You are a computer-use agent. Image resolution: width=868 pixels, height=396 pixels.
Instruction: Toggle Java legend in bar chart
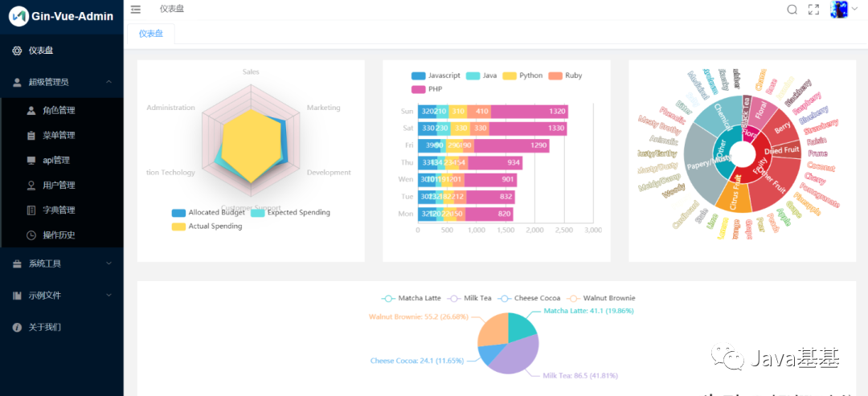(x=481, y=76)
